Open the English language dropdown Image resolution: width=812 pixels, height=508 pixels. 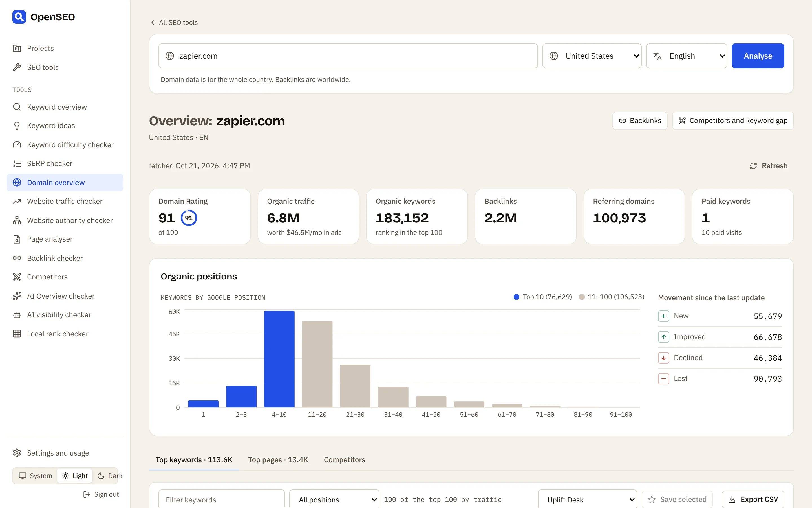tap(687, 56)
